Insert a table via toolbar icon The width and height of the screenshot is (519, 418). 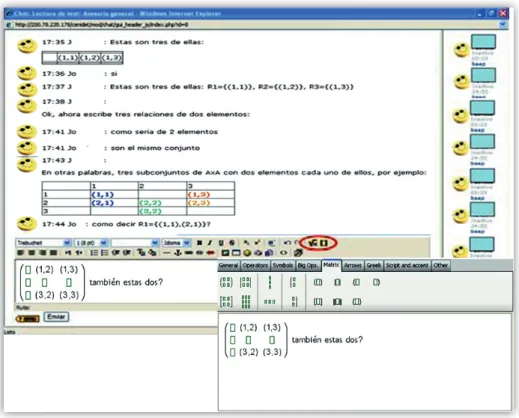pos(236,253)
